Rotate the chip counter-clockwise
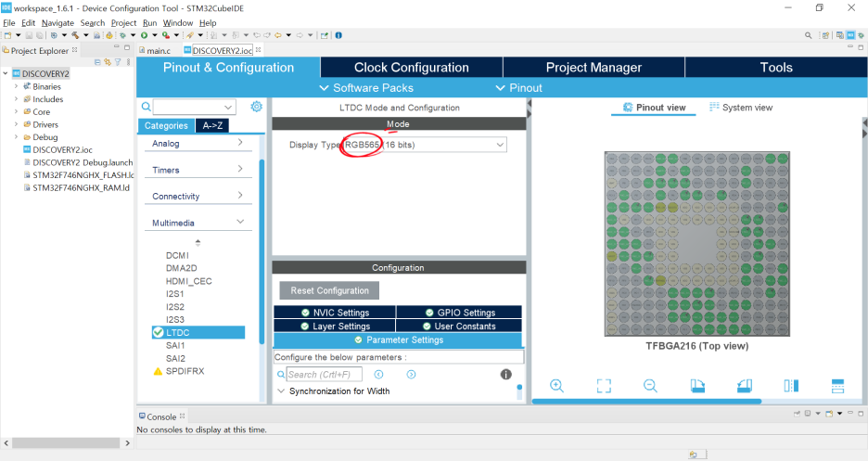 [745, 386]
